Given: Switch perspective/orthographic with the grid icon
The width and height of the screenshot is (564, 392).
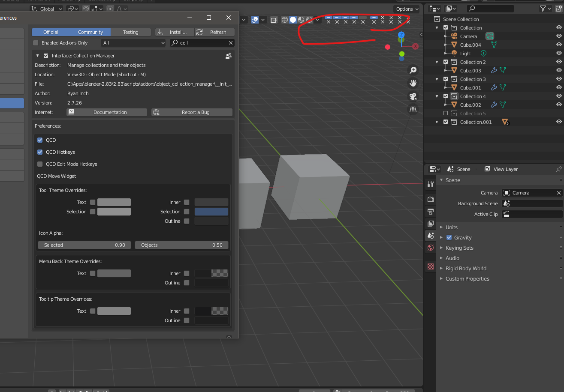Looking at the screenshot, I should click(x=413, y=110).
